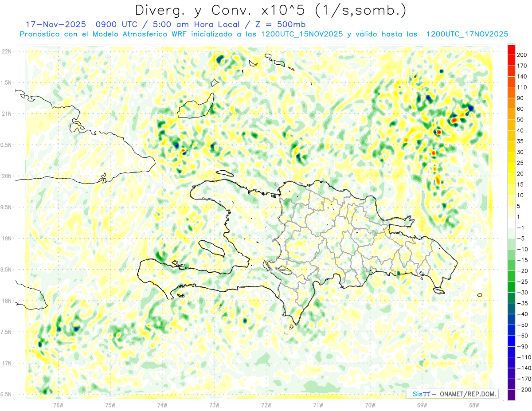Click the positive '110' color bar value
Screen dimensions: 532x411
(x=522, y=87)
